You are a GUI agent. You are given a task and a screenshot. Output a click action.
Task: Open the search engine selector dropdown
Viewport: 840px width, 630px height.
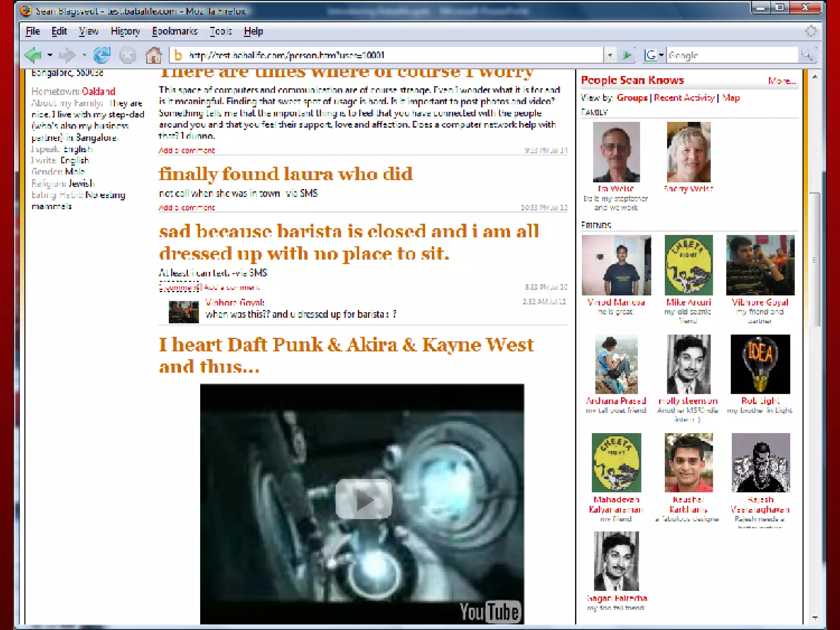coord(661,55)
